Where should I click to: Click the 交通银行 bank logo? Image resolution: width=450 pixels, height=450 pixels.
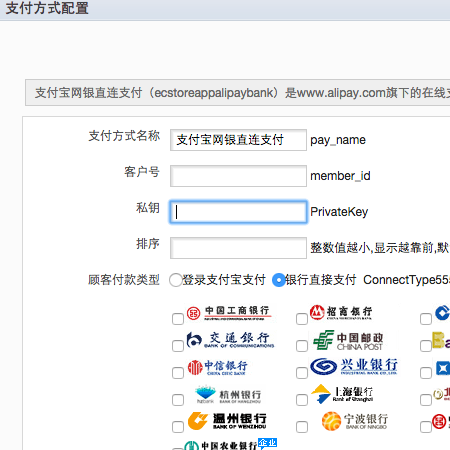tap(230, 340)
